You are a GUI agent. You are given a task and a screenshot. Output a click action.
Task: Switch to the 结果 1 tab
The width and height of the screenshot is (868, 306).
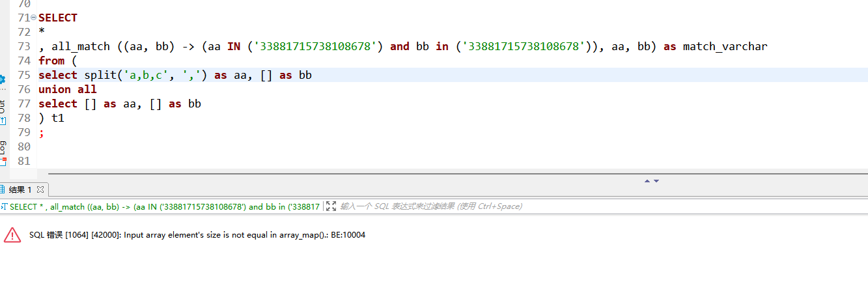pos(20,189)
